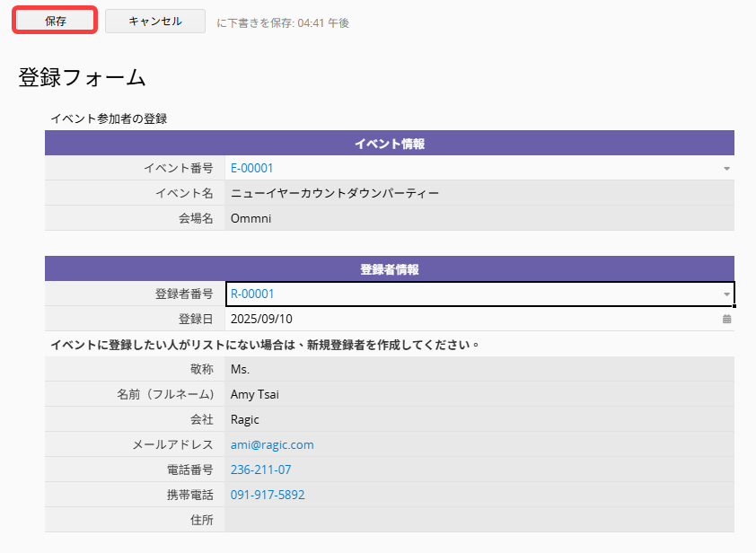Select the 登録日 date field 2025/09/10
Screen dimensions: 756x553
click(479, 319)
